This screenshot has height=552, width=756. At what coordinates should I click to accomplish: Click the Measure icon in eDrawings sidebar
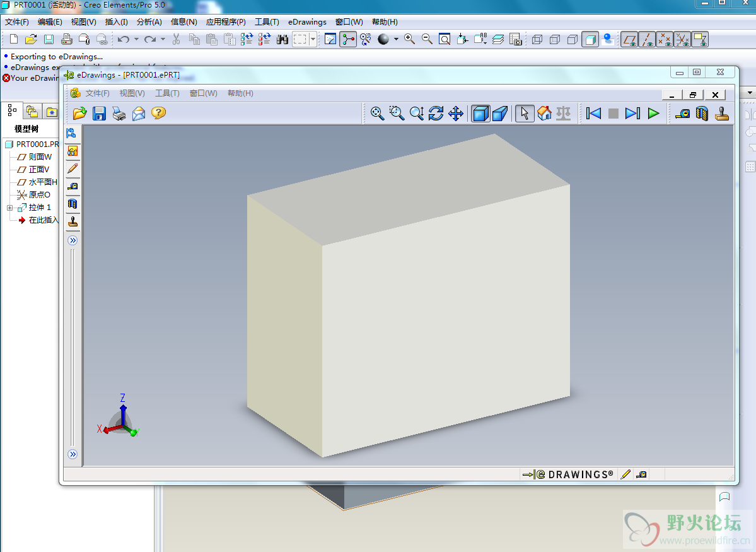tap(73, 186)
